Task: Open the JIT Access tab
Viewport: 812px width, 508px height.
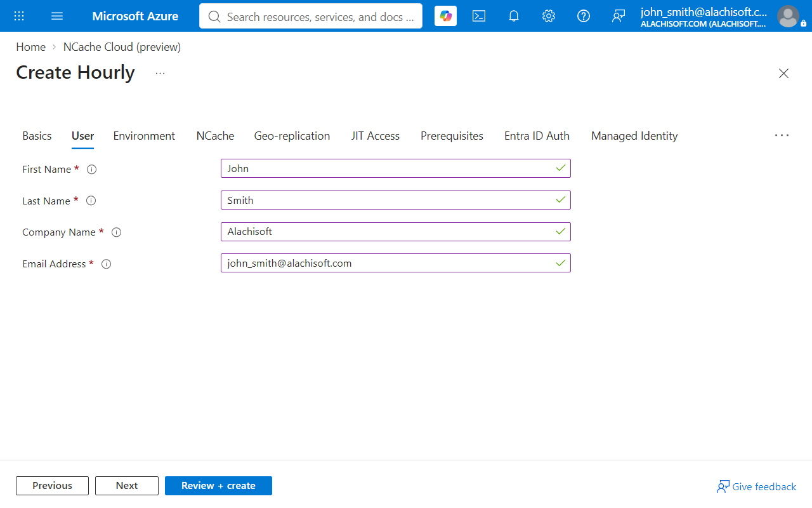Action: point(375,136)
